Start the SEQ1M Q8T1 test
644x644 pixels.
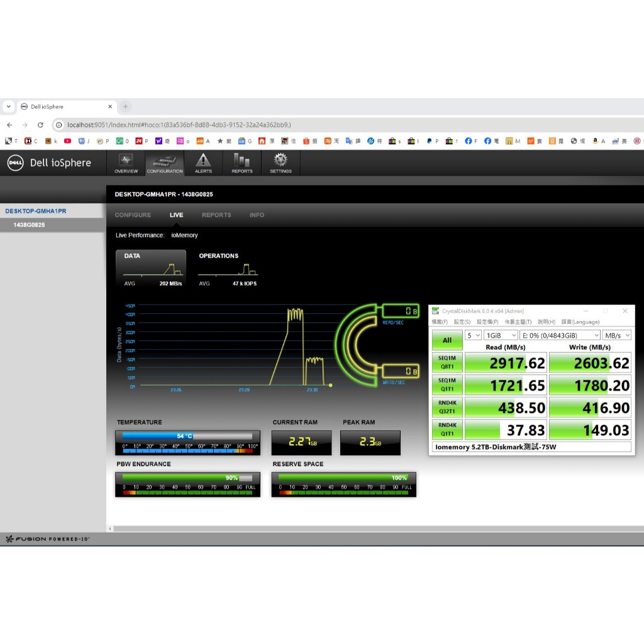coord(447,362)
